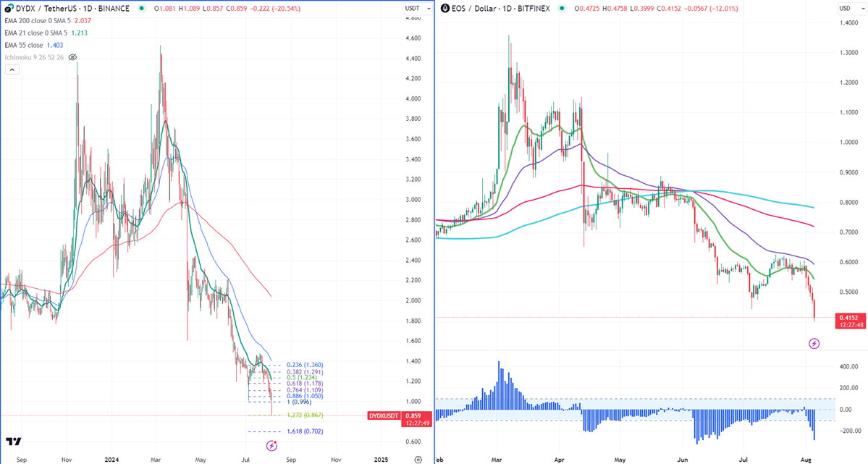This screenshot has height=464, width=868.
Task: Collapse the indicator legend with arrow button
Action: pos(12,69)
